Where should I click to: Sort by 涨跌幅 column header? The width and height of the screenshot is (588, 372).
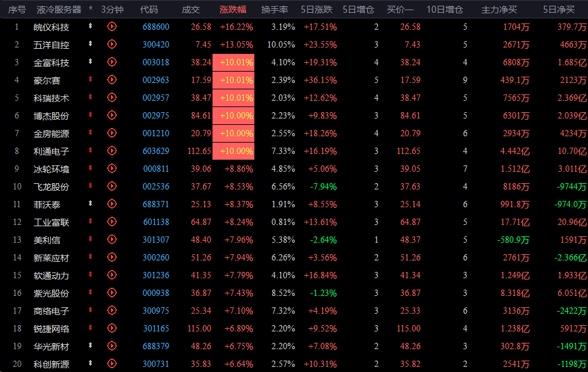(233, 10)
